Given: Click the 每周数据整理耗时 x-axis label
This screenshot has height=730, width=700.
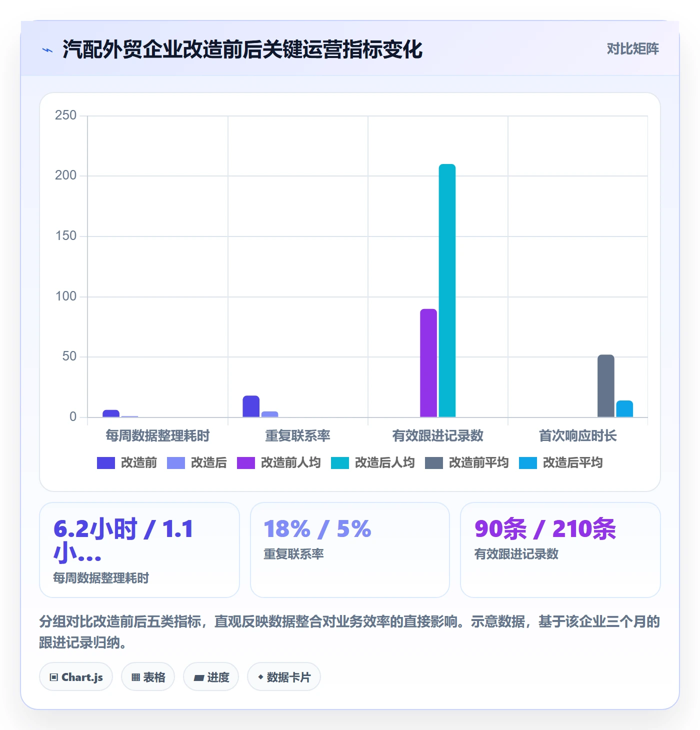Looking at the screenshot, I should [157, 436].
